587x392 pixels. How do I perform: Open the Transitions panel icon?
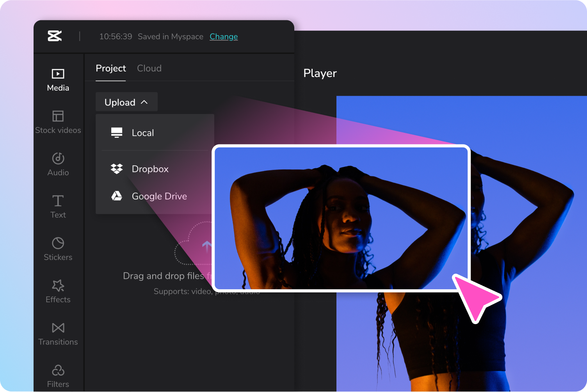click(58, 328)
